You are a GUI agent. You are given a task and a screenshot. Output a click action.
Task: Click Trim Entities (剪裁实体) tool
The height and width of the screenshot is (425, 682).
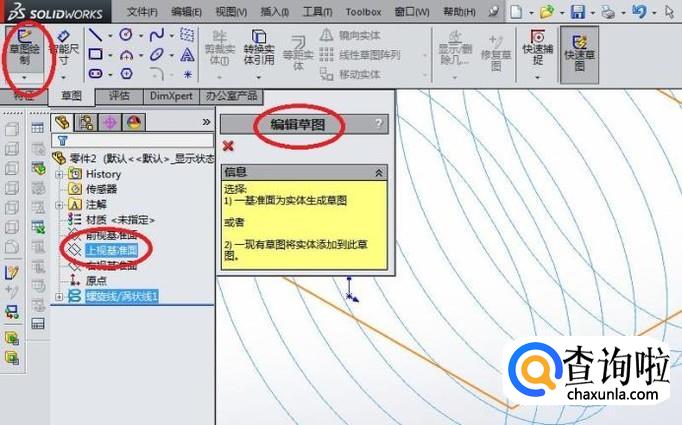click(220, 49)
